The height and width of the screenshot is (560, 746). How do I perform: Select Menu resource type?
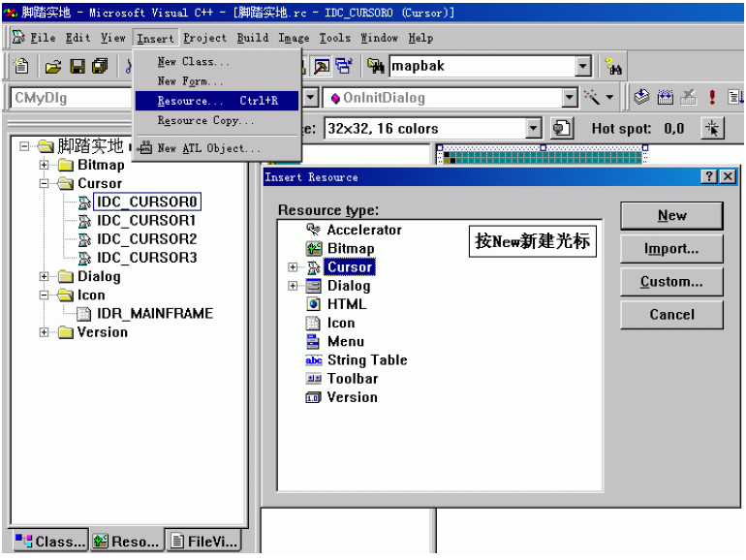(346, 342)
